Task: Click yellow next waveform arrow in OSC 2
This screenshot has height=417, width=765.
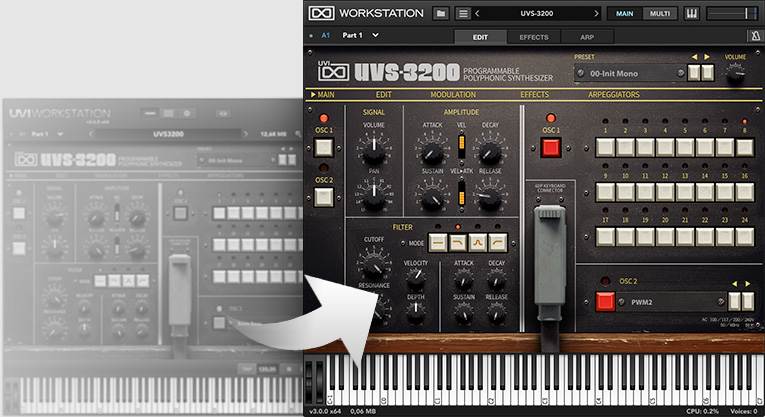Action: click(747, 283)
